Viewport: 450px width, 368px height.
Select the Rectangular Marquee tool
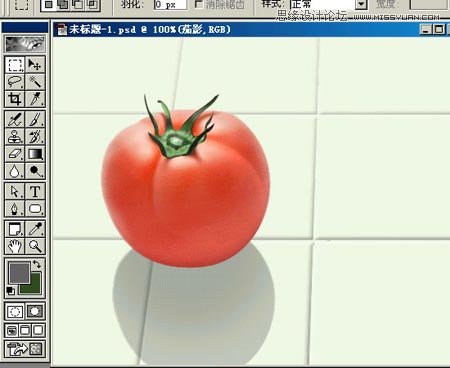15,64
